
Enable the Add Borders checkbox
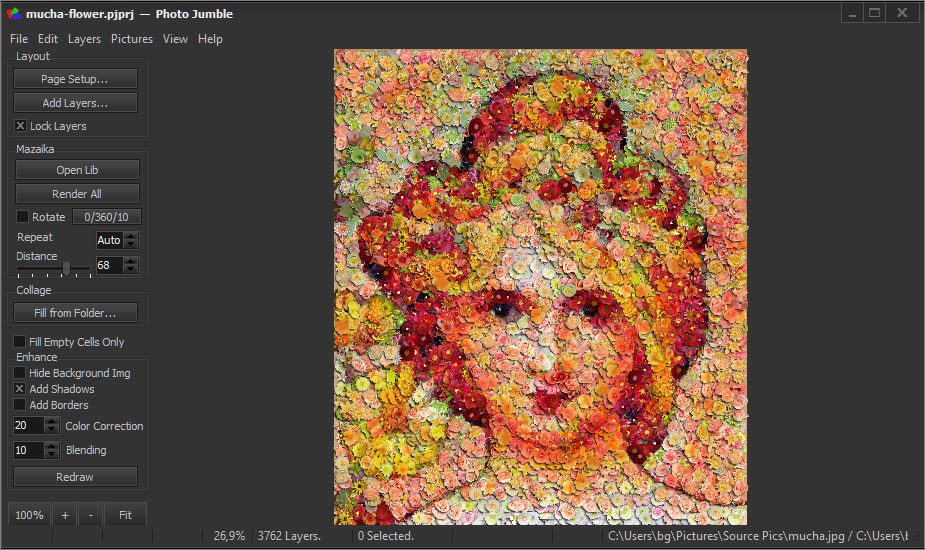19,405
